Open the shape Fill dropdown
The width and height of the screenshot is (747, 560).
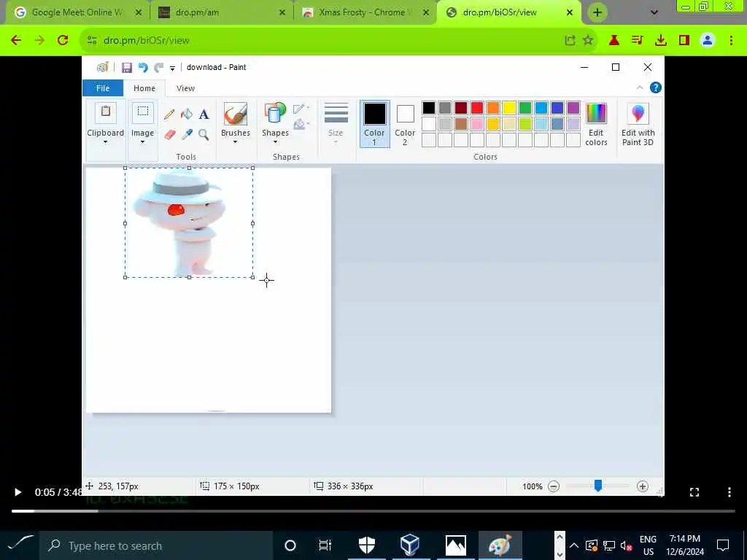coord(301,125)
